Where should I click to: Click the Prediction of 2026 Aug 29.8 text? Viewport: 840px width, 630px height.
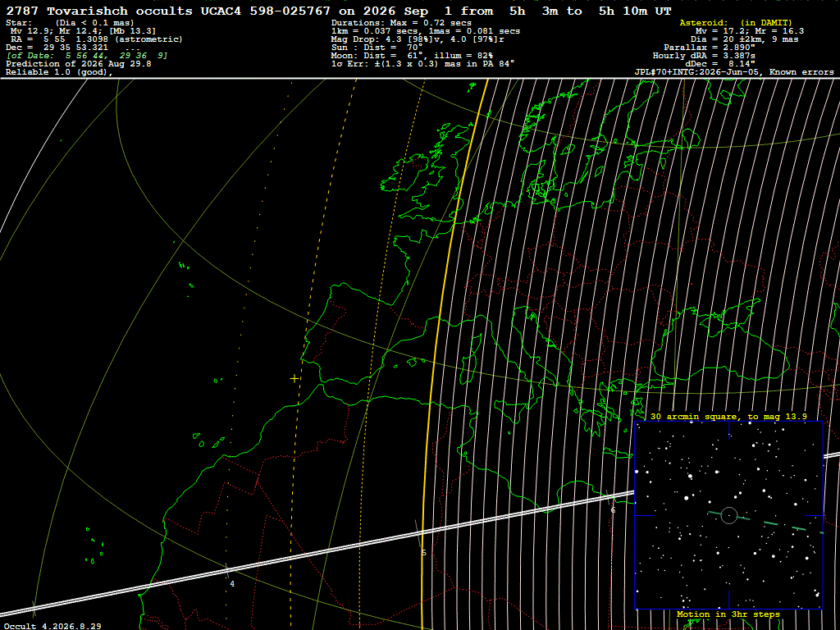(x=79, y=64)
